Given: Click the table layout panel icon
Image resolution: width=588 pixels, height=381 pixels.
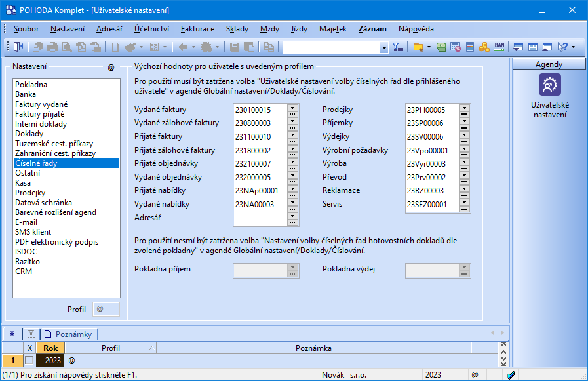Looking at the screenshot, I should coord(532,47).
